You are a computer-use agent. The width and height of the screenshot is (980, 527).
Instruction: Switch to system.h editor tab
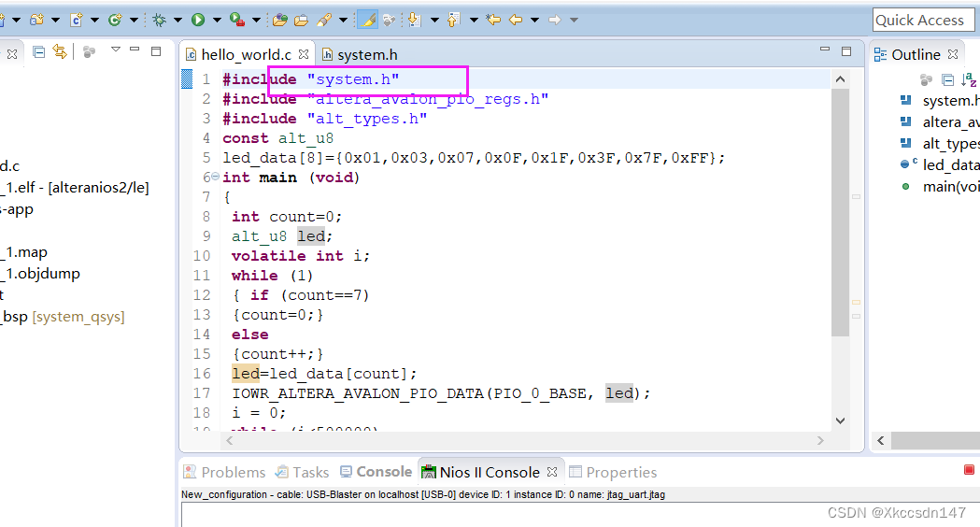point(360,55)
